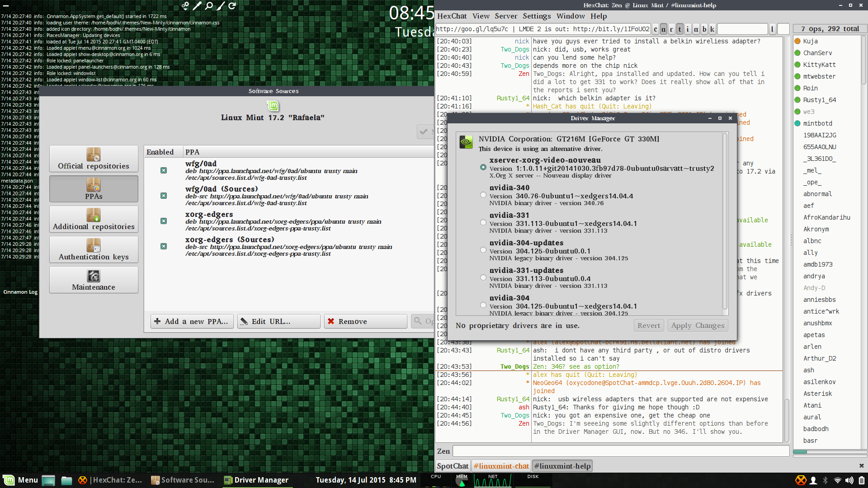
Task: Toggle channel mode 'c' button in HexChat
Action: point(656,29)
